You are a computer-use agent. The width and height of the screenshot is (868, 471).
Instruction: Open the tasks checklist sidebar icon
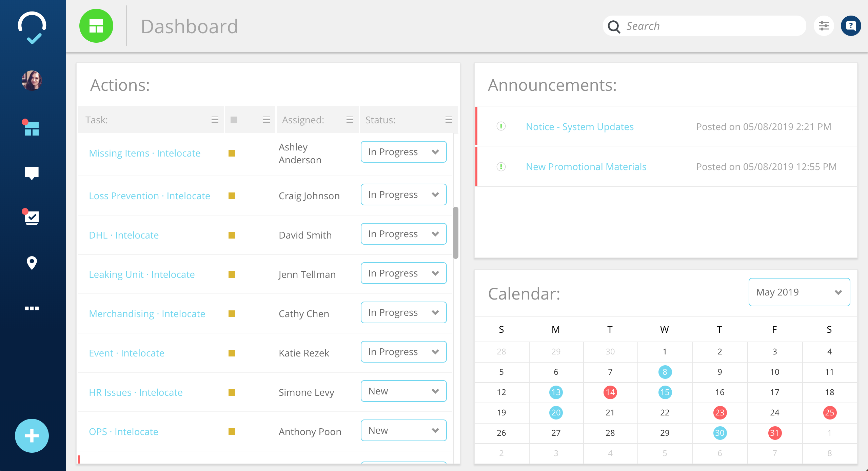32,218
